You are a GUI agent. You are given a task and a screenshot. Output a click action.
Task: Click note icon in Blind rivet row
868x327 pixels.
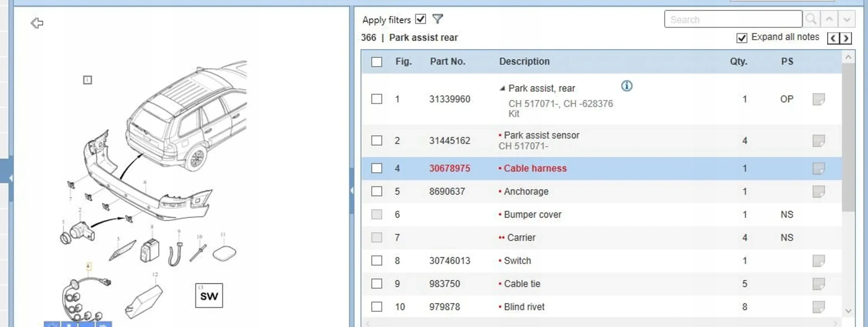(x=818, y=307)
